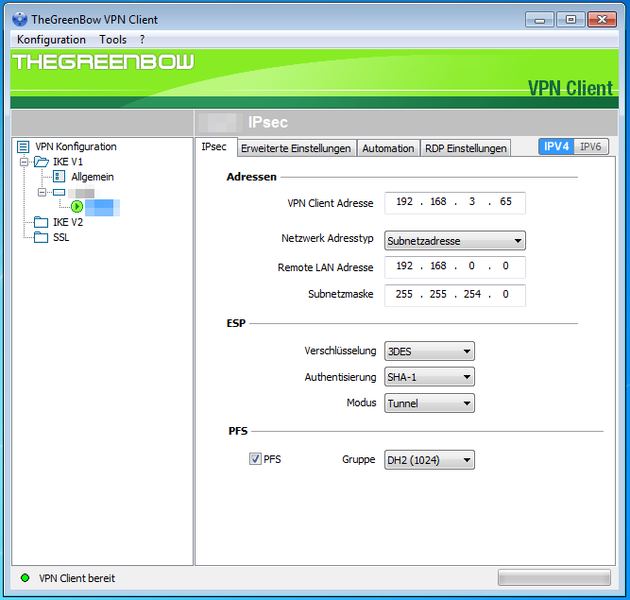This screenshot has height=600, width=630.
Task: Click the IKE V2 folder icon
Action: tap(41, 222)
